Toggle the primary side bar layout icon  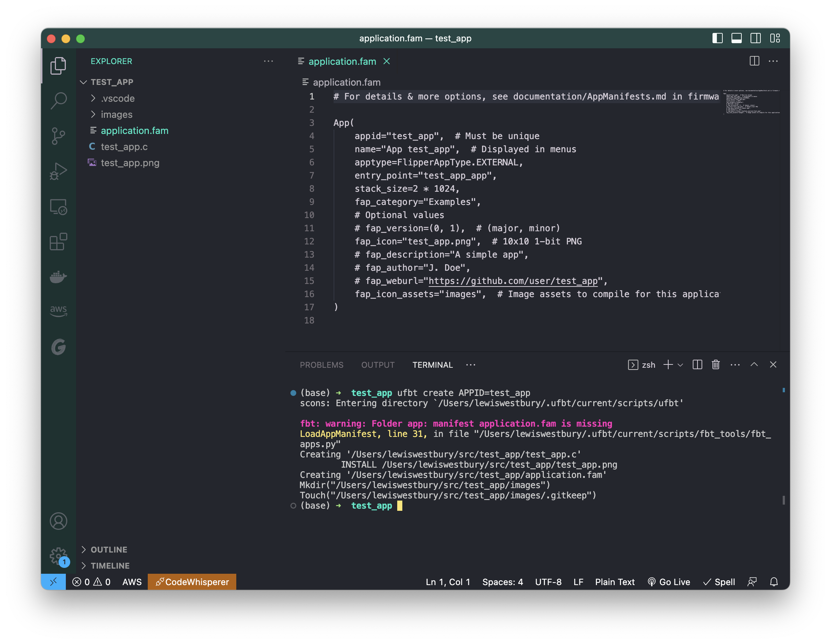pyautogui.click(x=718, y=38)
